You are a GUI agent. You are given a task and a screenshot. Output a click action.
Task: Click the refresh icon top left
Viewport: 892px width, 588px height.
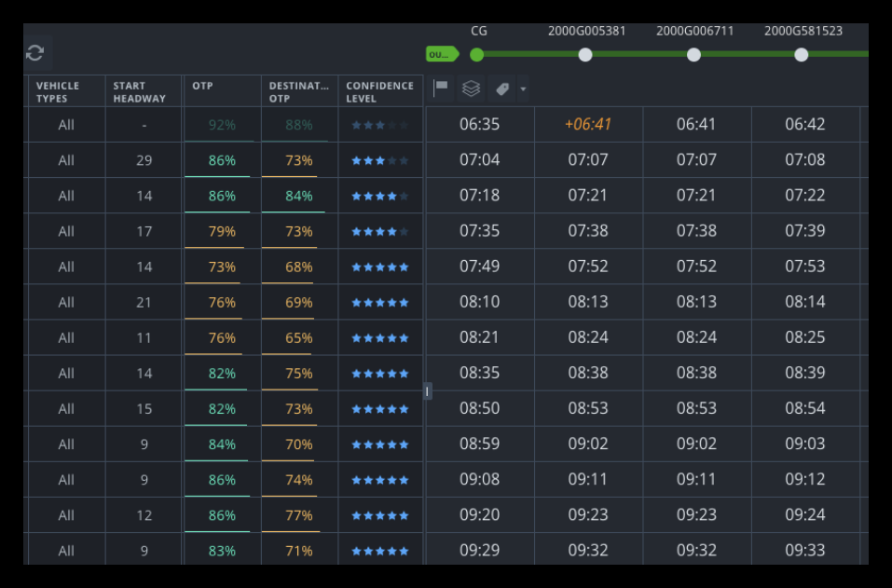(36, 53)
